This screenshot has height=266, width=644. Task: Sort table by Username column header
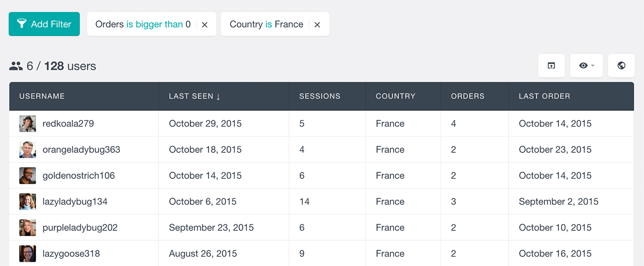click(x=42, y=96)
